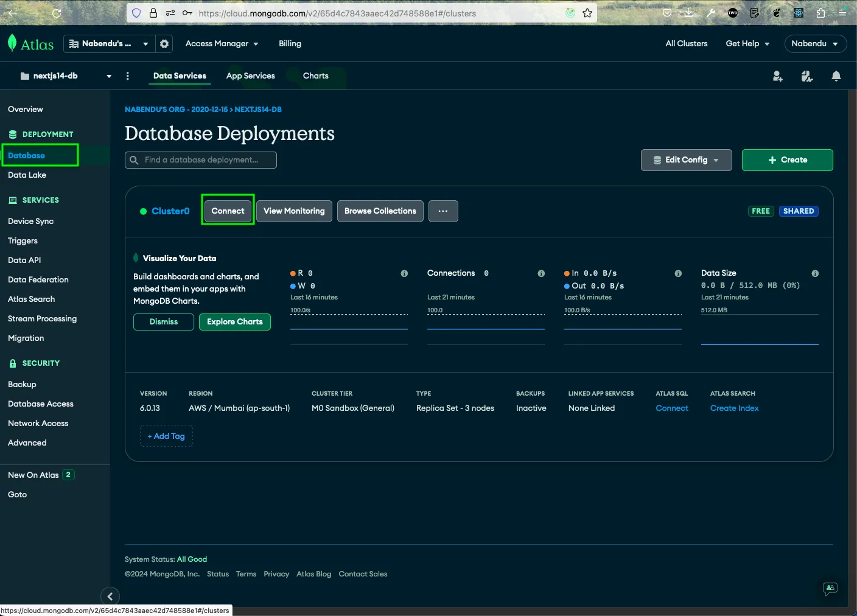Image resolution: width=857 pixels, height=616 pixels.
Task: Click Atlas SQL Connect link
Action: [x=672, y=408]
